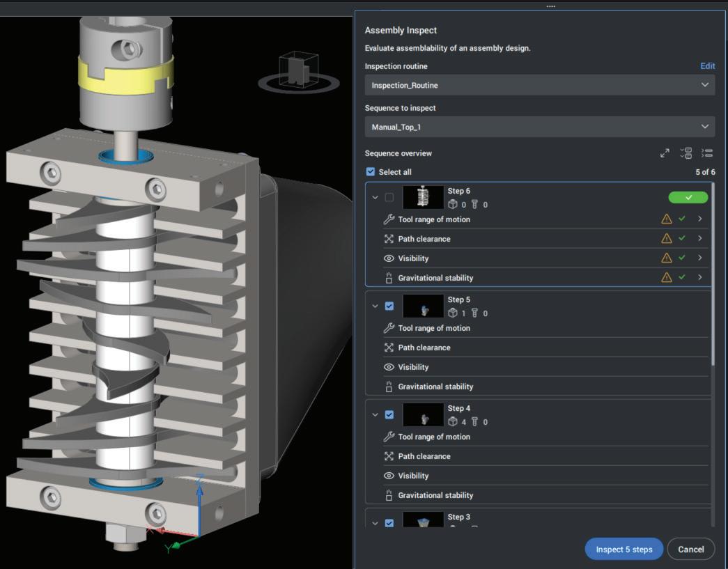This screenshot has height=569, width=728.
Task: Select Step 5 Visibility row
Action: click(545, 367)
